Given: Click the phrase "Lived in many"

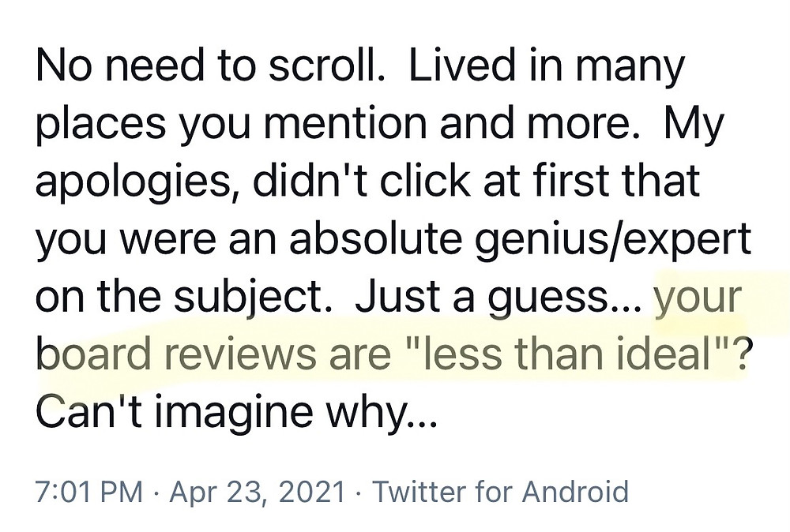Looking at the screenshot, I should click(x=547, y=67).
